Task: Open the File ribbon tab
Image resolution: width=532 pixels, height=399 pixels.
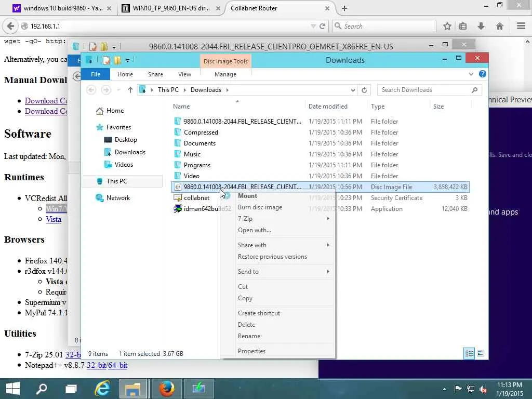Action: pyautogui.click(x=96, y=74)
